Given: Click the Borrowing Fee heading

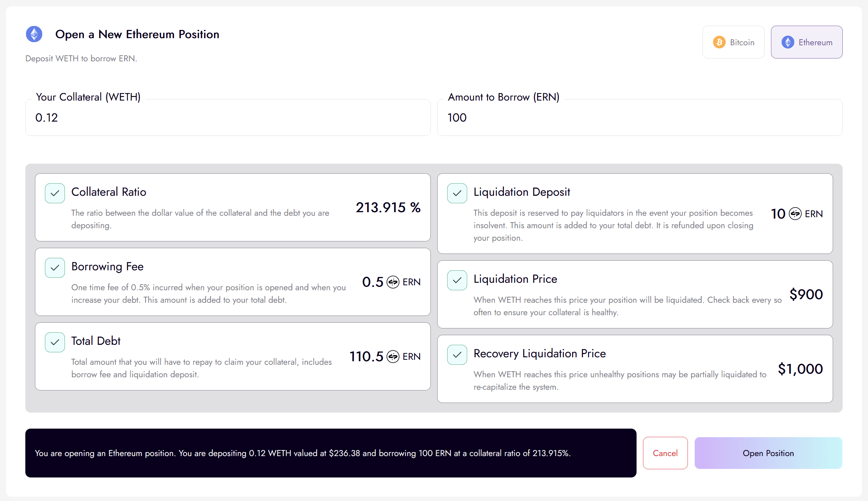Looking at the screenshot, I should coord(107,267).
